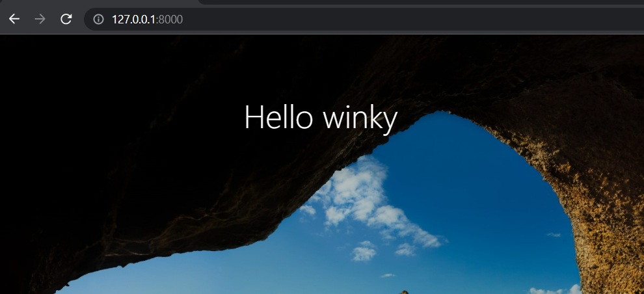Screen dimensions: 644x294
Task: Click the greyed-out forward arrow
Action: tap(40, 19)
